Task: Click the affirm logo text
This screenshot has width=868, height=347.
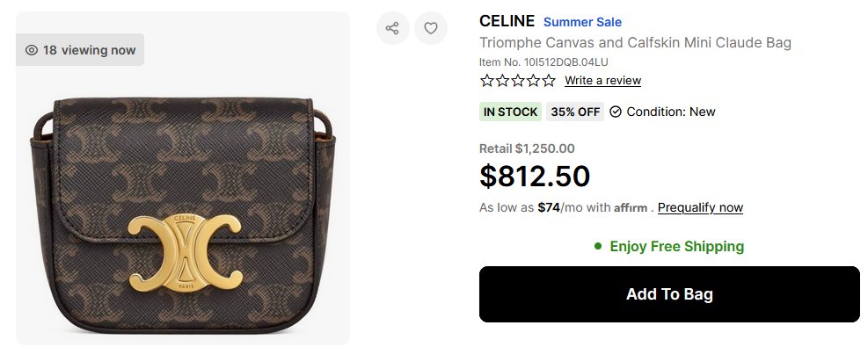Action: (x=631, y=208)
